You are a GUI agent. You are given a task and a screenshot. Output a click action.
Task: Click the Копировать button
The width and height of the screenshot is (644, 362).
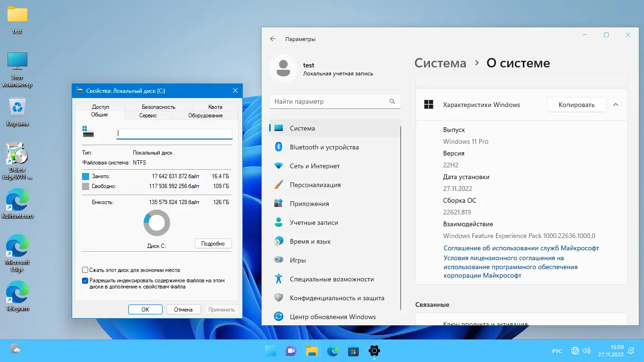576,105
